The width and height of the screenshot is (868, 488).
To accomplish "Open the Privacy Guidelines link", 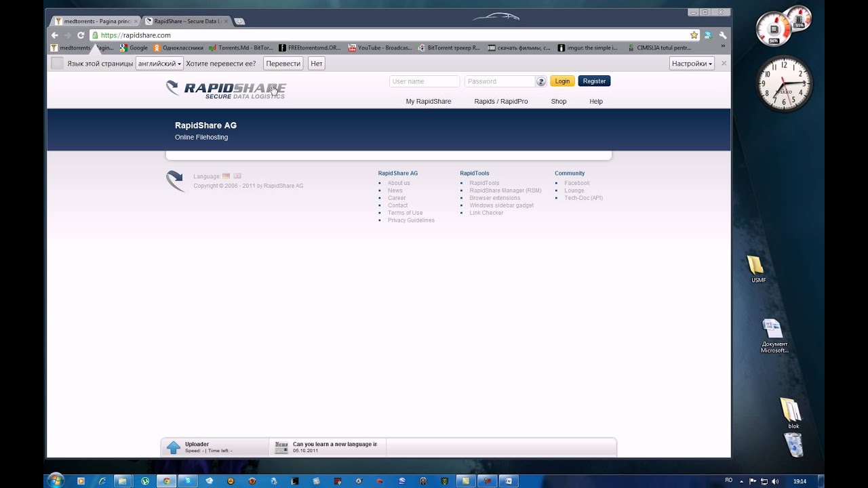I will coord(411,220).
